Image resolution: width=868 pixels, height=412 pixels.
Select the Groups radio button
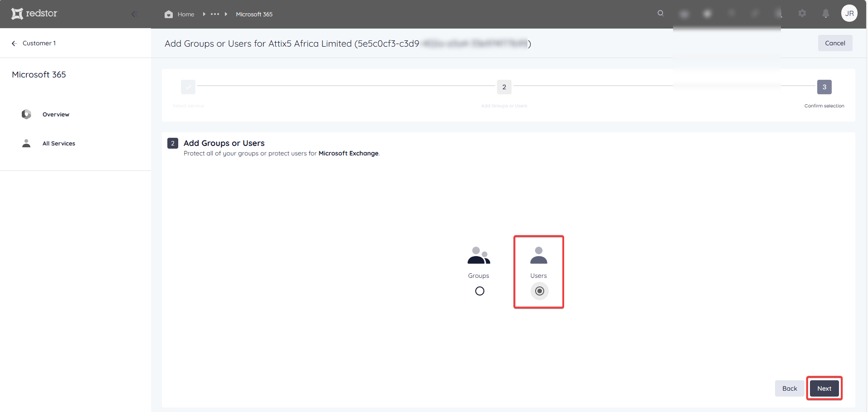coord(480,291)
